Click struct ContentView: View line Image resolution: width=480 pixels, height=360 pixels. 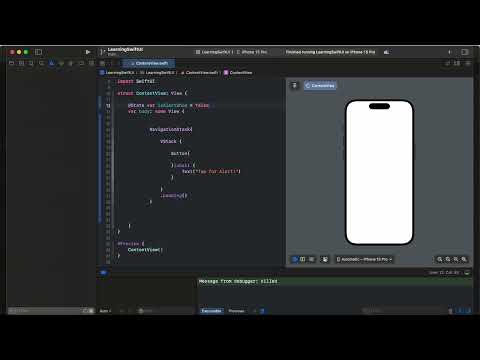click(x=152, y=93)
